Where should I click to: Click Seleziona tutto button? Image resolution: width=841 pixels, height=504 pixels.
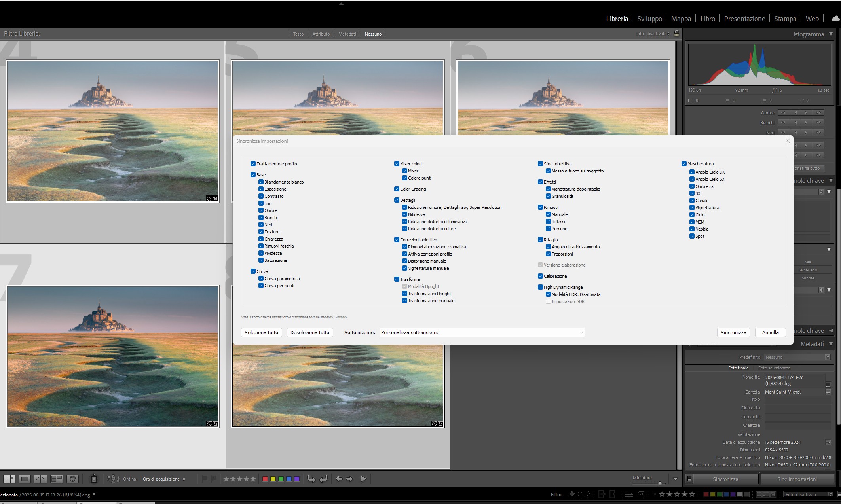261,332
